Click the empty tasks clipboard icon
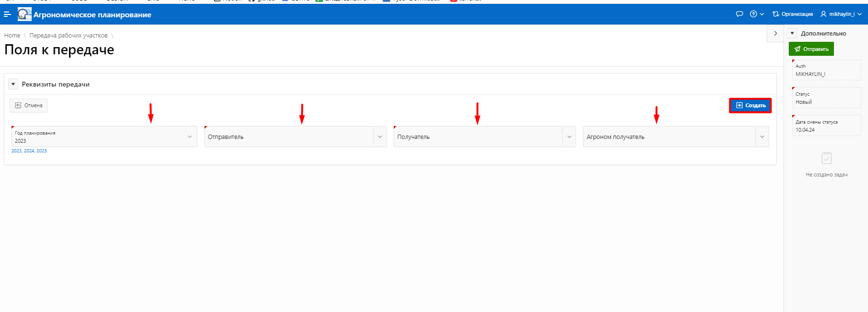The width and height of the screenshot is (868, 312). (826, 158)
